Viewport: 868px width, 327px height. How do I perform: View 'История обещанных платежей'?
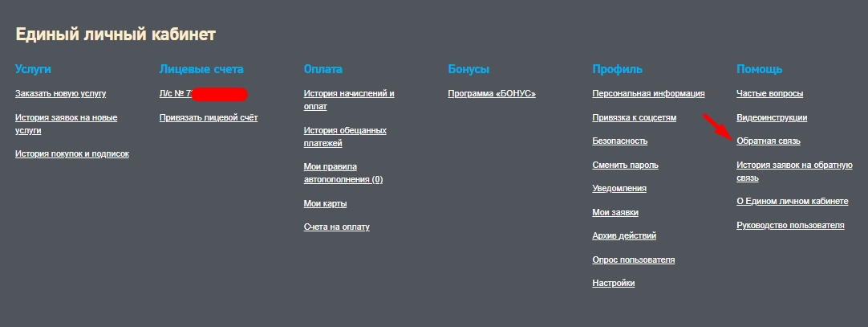click(x=345, y=130)
